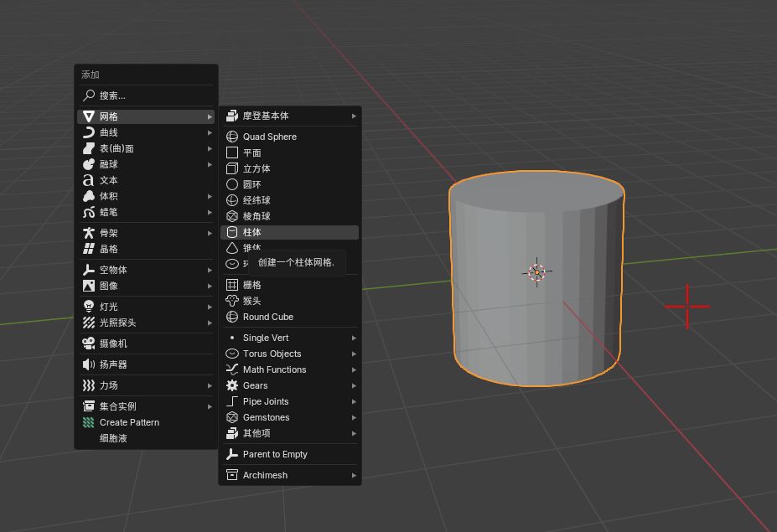The width and height of the screenshot is (777, 532).
Task: Click the Parent to Empty entry
Action: pos(275,454)
